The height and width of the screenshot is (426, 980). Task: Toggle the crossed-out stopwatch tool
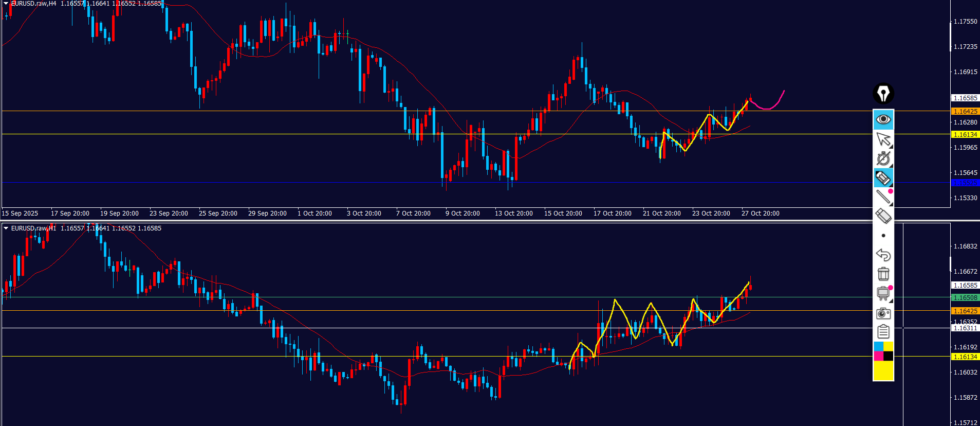(883, 158)
